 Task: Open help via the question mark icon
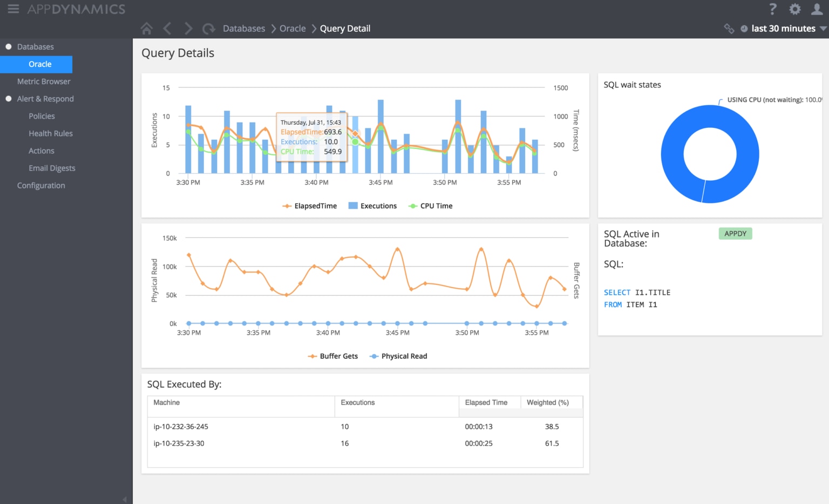pos(772,9)
